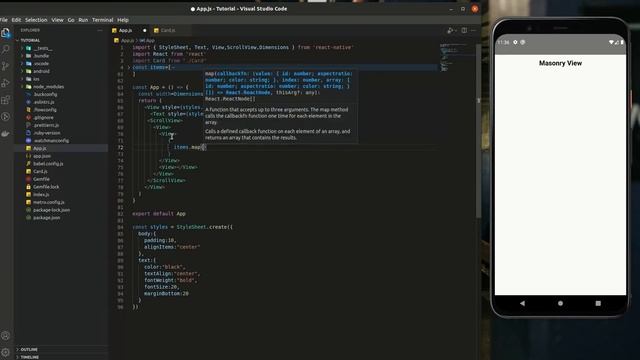The height and width of the screenshot is (360, 640).
Task: Open Gemfile in the explorer
Action: 41,179
